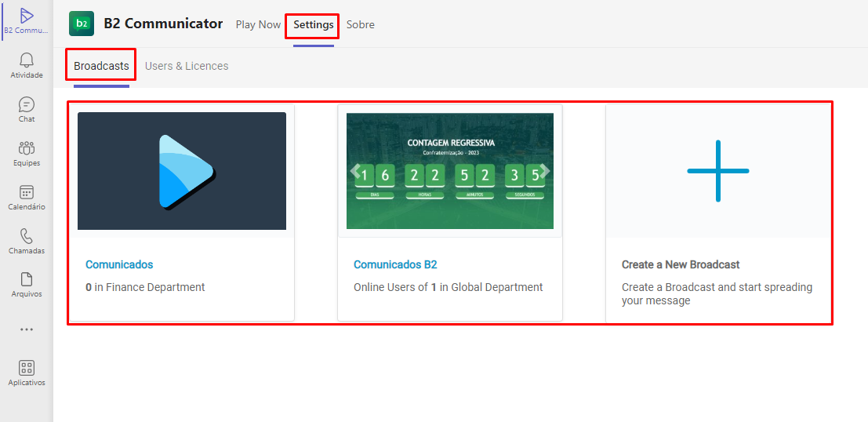Open the Chat sidebar icon
Image resolution: width=868 pixels, height=422 pixels.
pos(27,104)
